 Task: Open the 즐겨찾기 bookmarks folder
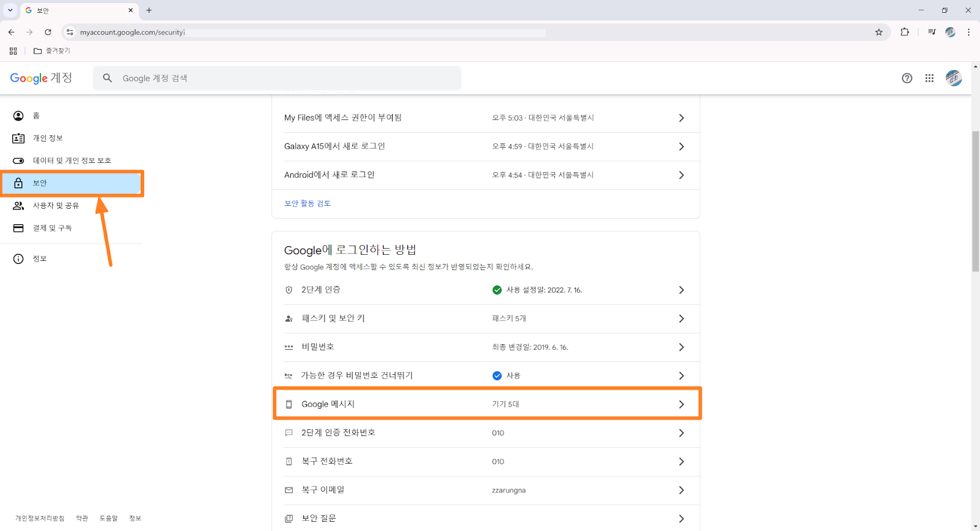point(52,51)
